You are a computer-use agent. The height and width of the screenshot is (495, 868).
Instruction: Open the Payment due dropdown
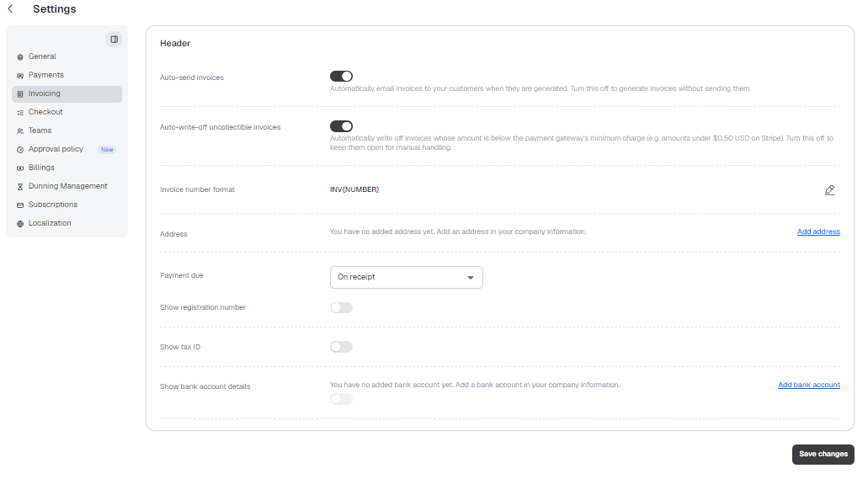pos(407,278)
